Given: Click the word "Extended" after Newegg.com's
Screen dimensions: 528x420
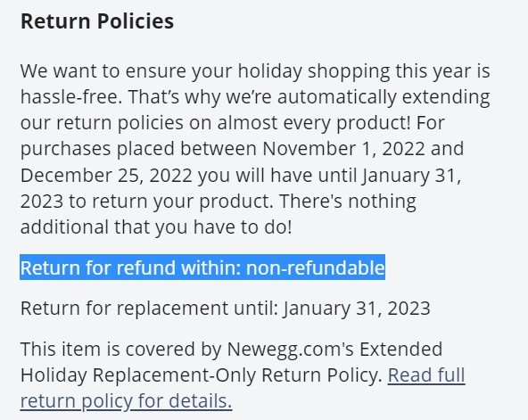Looking at the screenshot, I should pos(401,349).
